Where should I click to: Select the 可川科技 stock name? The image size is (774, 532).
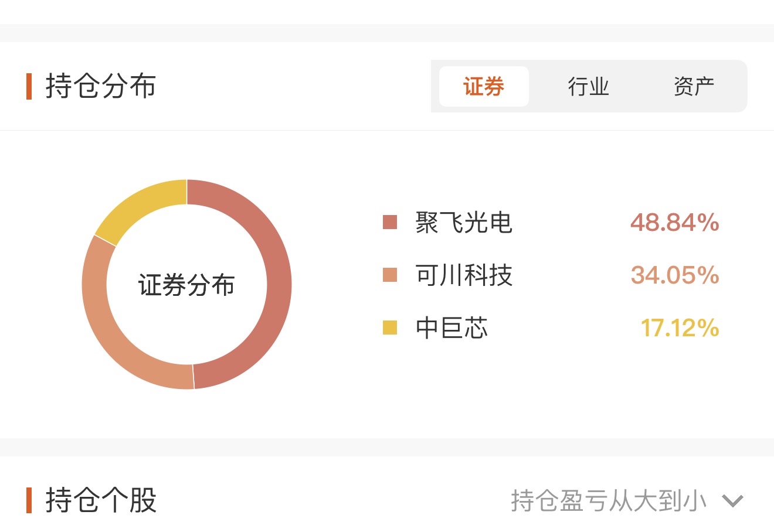tap(464, 275)
